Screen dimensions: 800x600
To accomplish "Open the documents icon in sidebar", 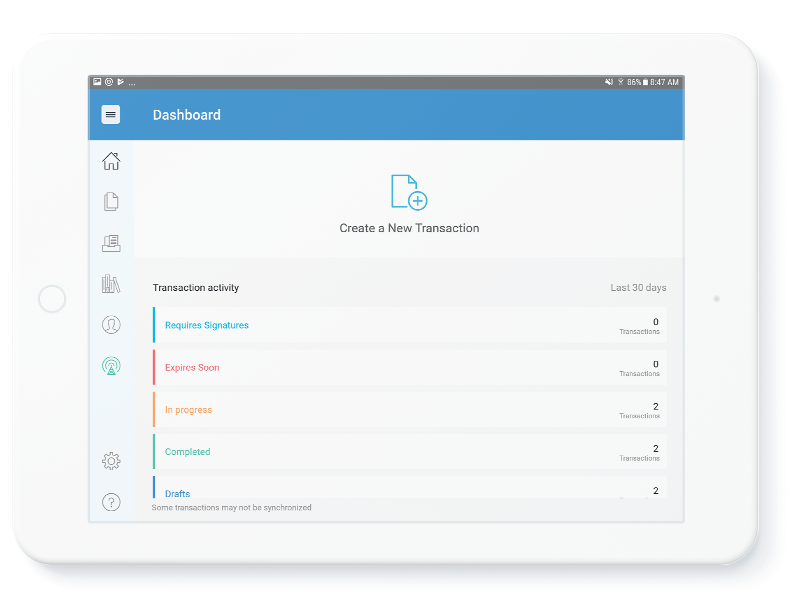I will pyautogui.click(x=111, y=202).
